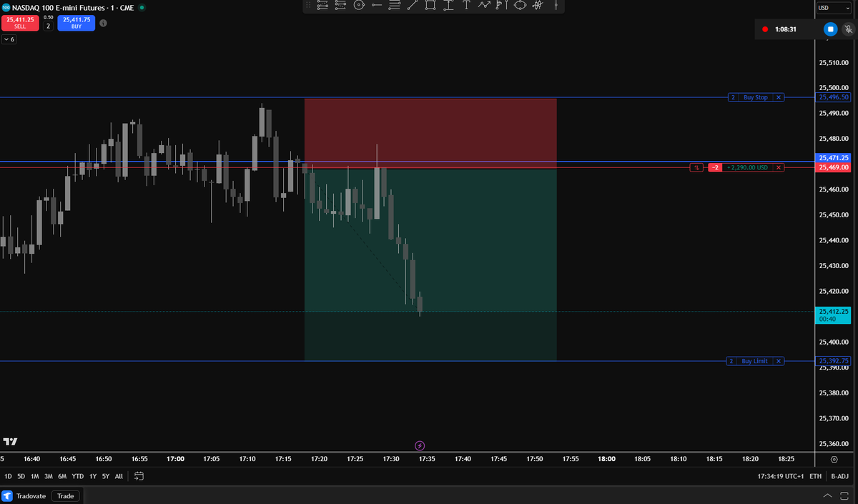Viewport: 858px width, 504px height.
Task: Click the Buy Limit order label
Action: pos(756,361)
